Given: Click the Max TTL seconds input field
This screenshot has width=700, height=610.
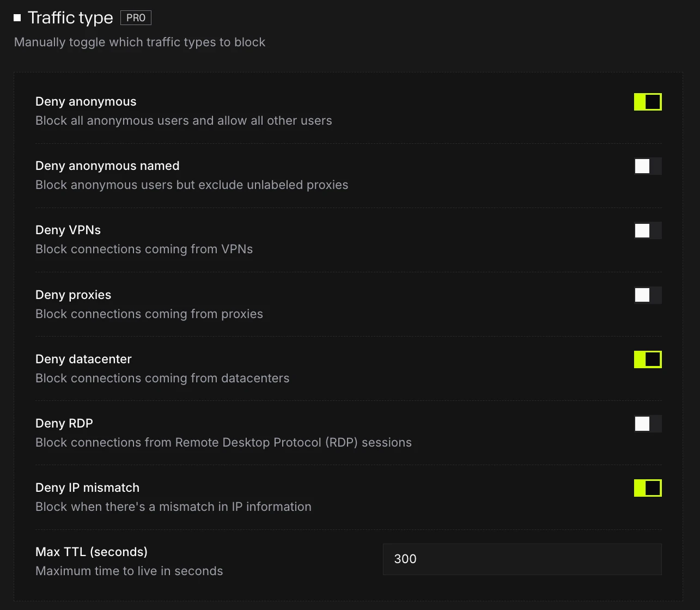Looking at the screenshot, I should pos(522,559).
